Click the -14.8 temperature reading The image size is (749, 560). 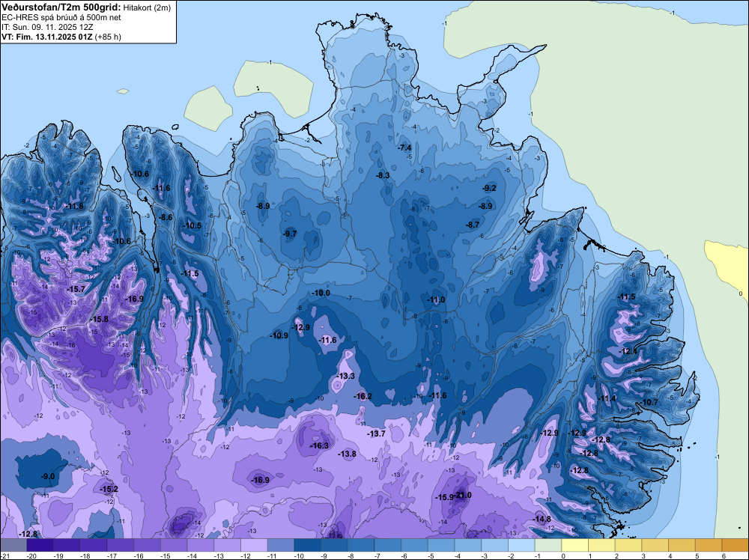point(542,520)
